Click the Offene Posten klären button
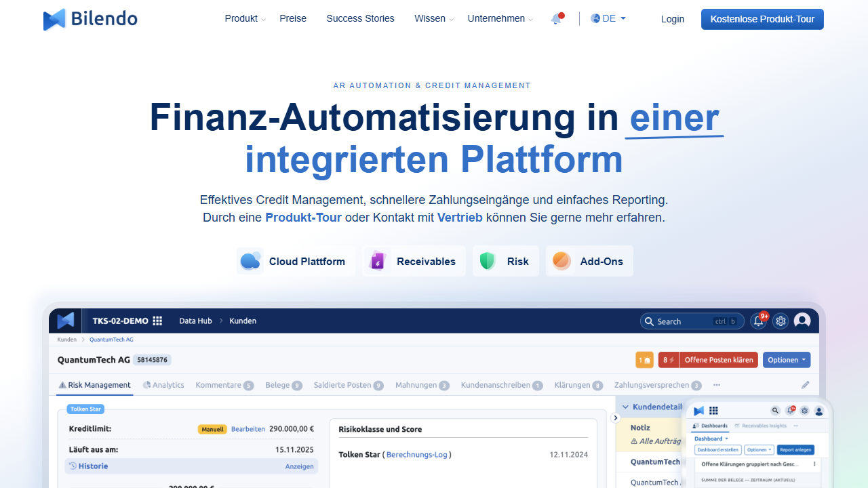 719,360
